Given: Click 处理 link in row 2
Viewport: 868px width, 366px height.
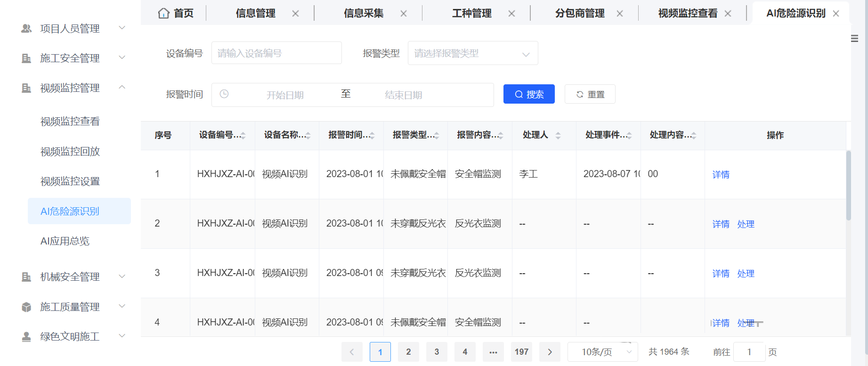Looking at the screenshot, I should point(746,224).
